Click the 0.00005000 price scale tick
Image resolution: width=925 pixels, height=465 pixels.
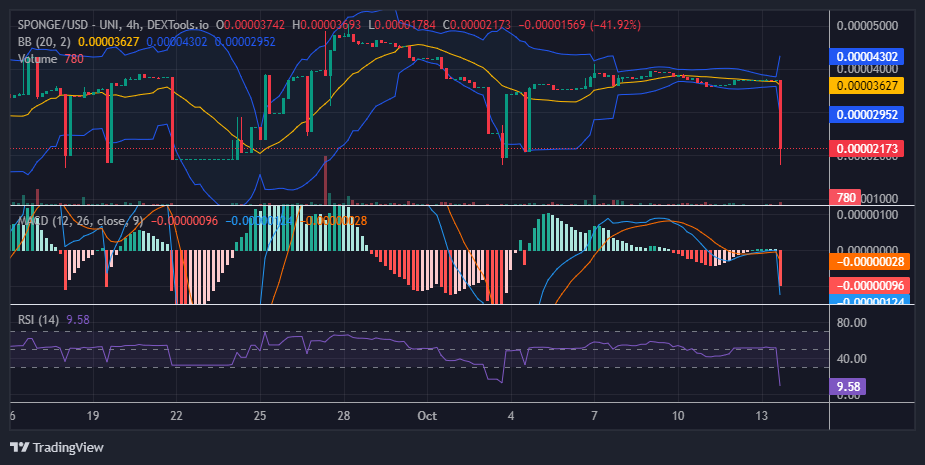(x=867, y=25)
